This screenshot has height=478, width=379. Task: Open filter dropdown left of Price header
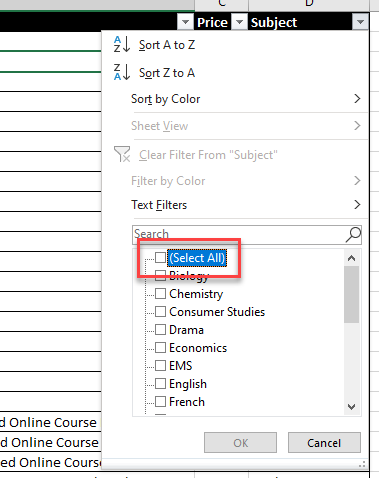185,22
